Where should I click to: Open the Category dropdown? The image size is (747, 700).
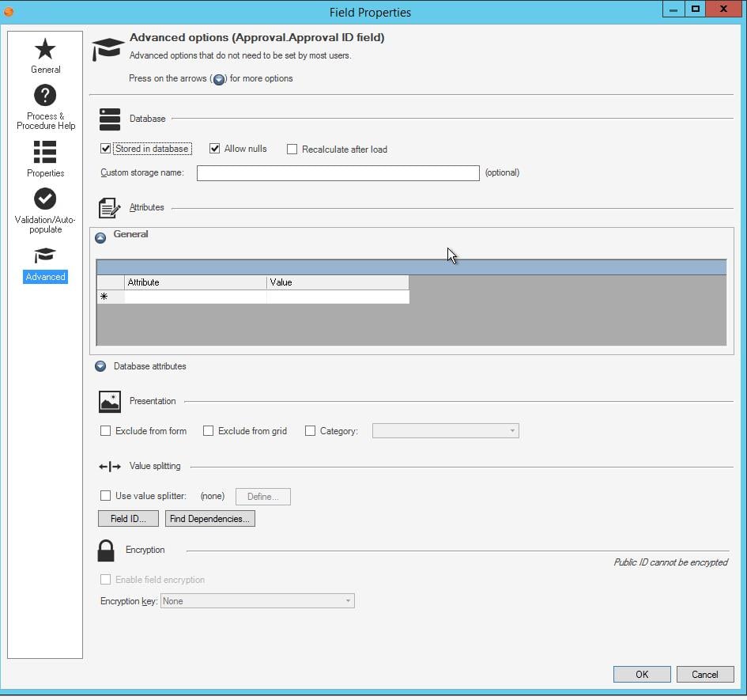pos(514,430)
